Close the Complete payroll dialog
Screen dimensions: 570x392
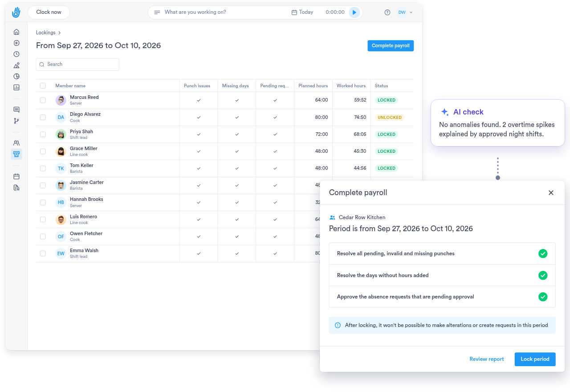point(551,192)
